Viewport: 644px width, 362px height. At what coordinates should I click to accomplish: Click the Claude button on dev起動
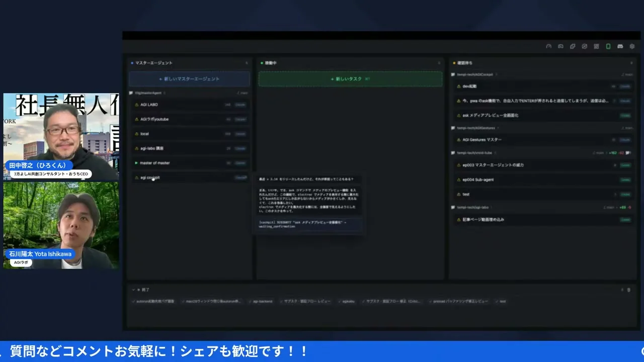(625, 86)
